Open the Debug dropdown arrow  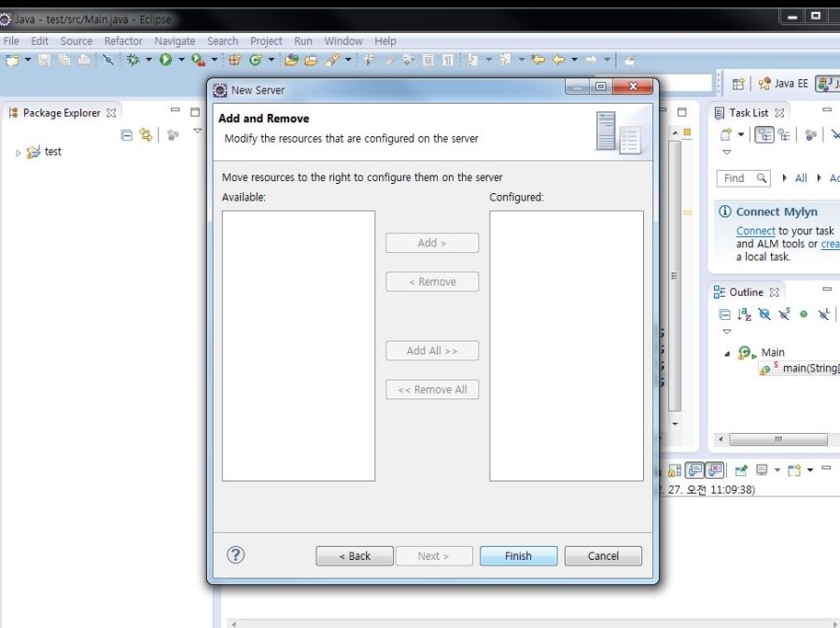pyautogui.click(x=148, y=60)
